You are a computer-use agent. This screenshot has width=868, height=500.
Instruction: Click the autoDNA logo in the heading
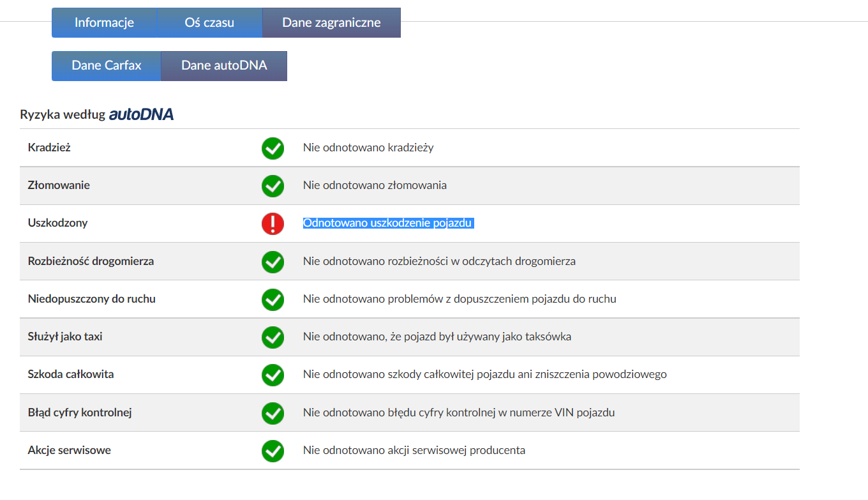pos(141,115)
